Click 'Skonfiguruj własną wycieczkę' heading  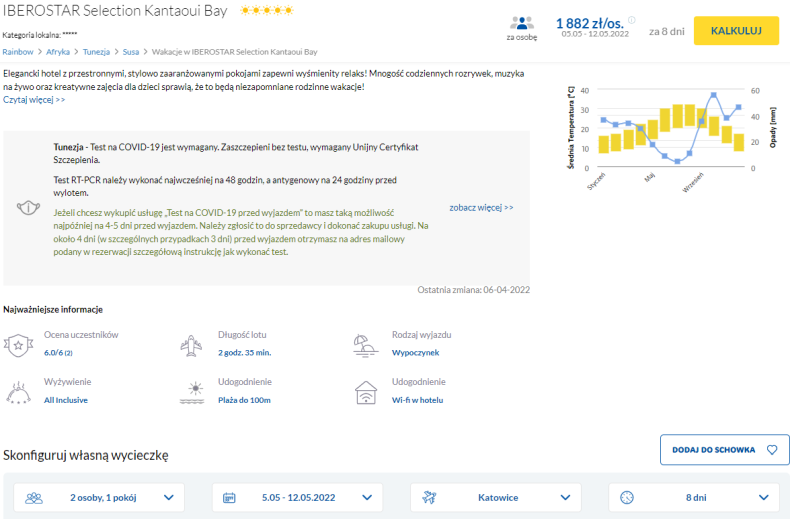(x=86, y=455)
